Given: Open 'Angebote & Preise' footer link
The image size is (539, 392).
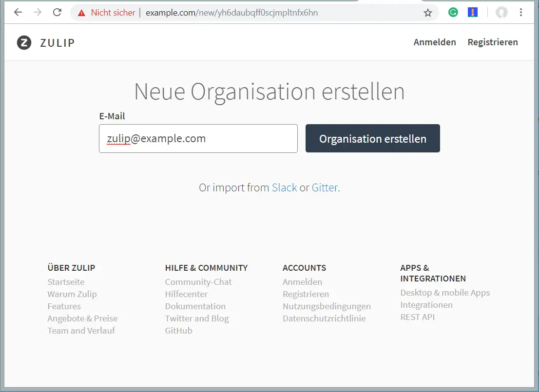Looking at the screenshot, I should tap(82, 318).
